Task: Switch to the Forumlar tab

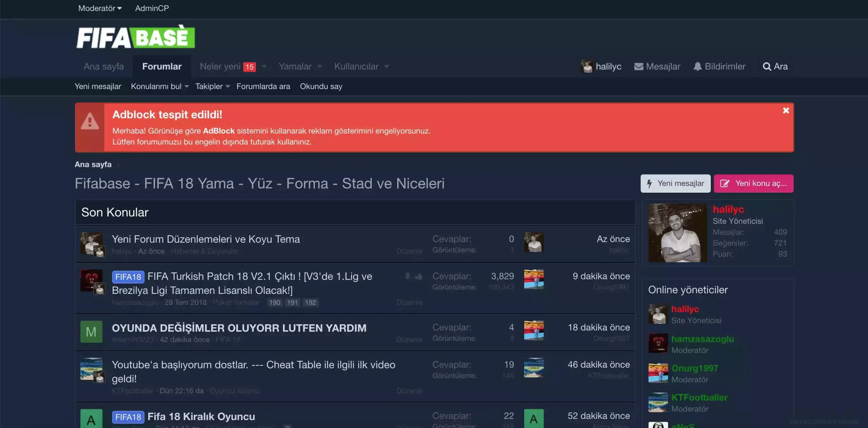Action: (162, 66)
